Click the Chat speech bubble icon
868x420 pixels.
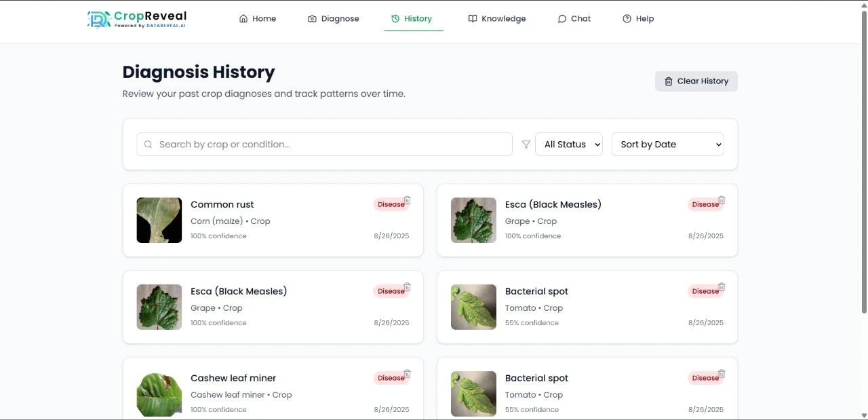[x=561, y=18]
